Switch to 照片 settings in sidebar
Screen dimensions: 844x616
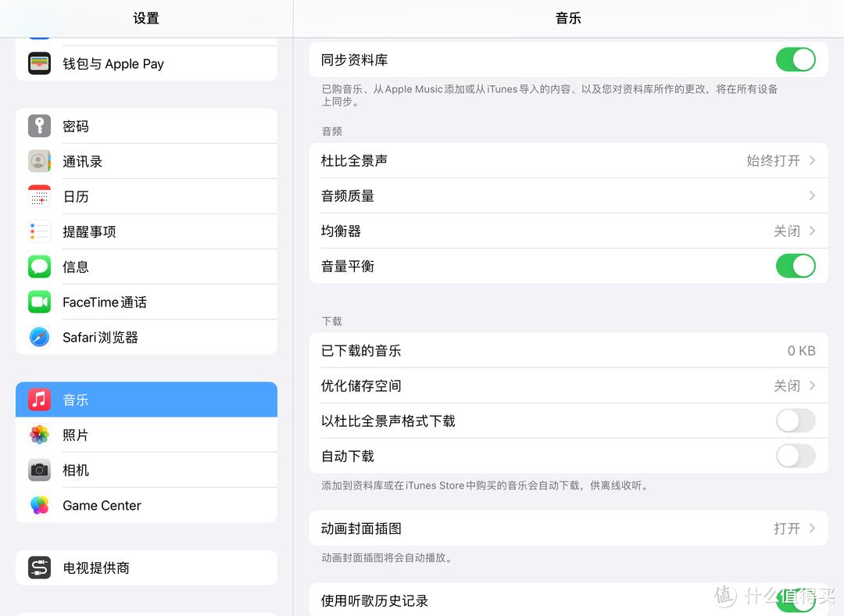[x=76, y=435]
